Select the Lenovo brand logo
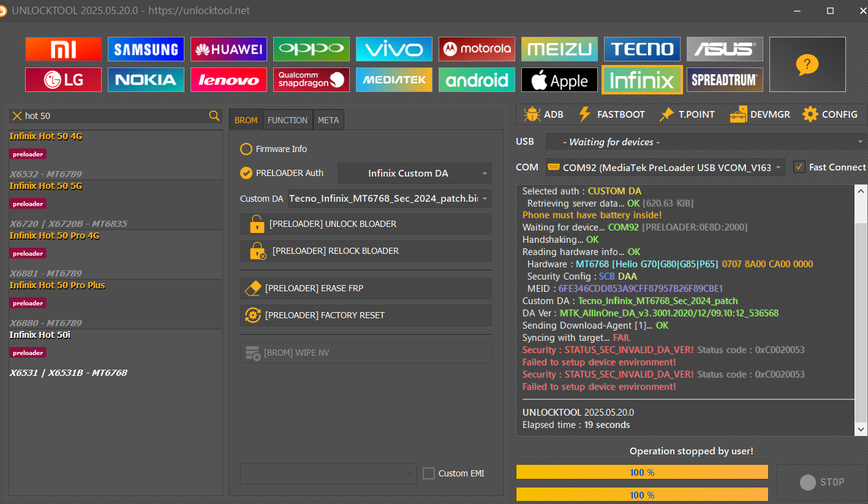Image resolution: width=868 pixels, height=504 pixels. click(x=228, y=80)
